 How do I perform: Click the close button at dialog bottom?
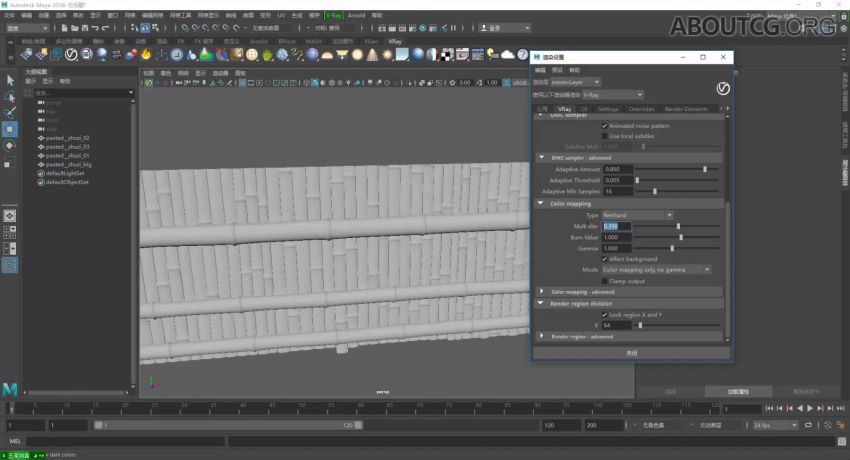631,353
